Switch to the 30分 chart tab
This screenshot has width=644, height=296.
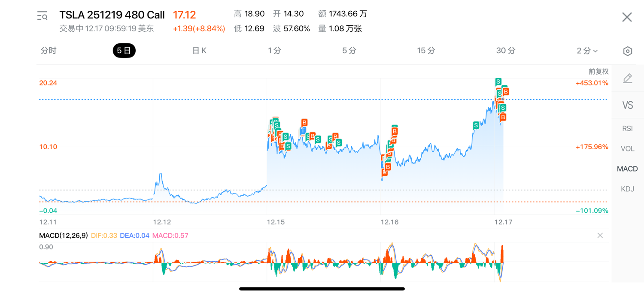506,51
